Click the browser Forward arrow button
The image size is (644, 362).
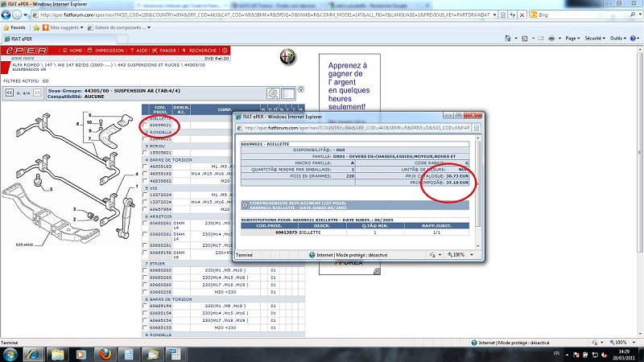coord(17,14)
